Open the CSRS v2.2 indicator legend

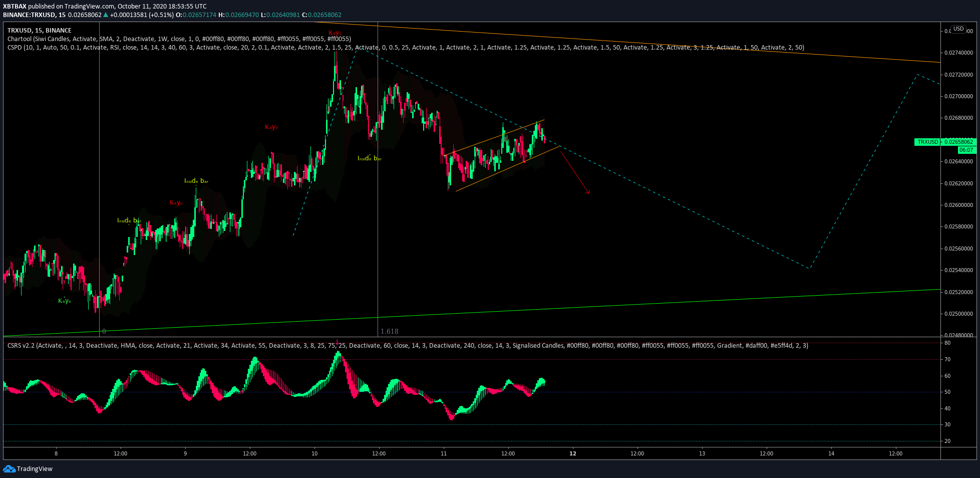click(408, 346)
